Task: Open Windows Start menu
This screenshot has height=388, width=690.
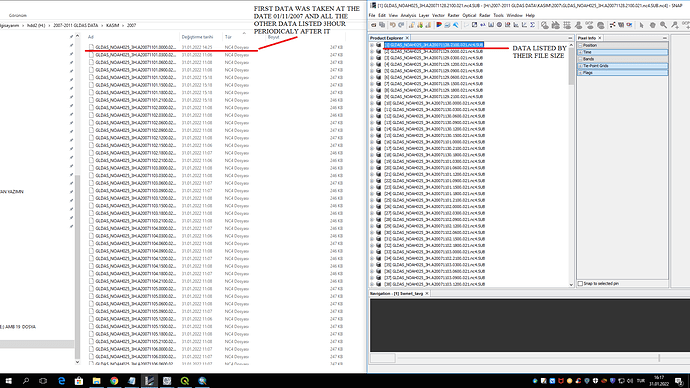Action: 8,381
